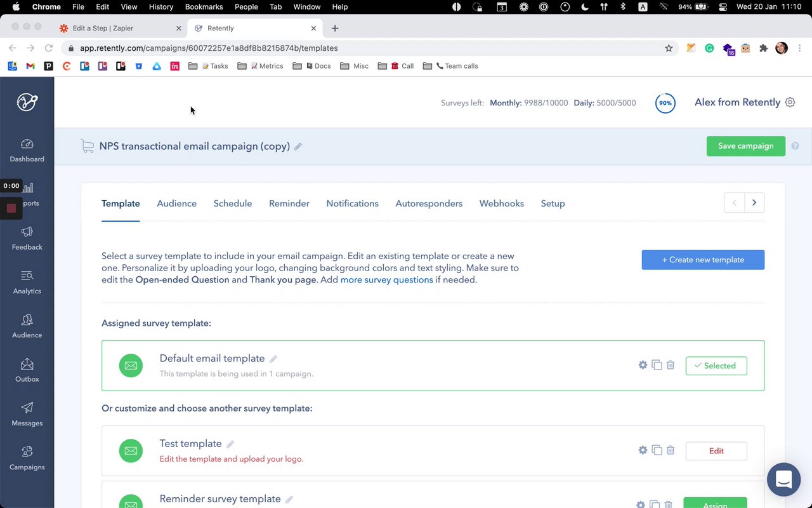Duplicate the Test template
The image size is (812, 508).
point(657,450)
